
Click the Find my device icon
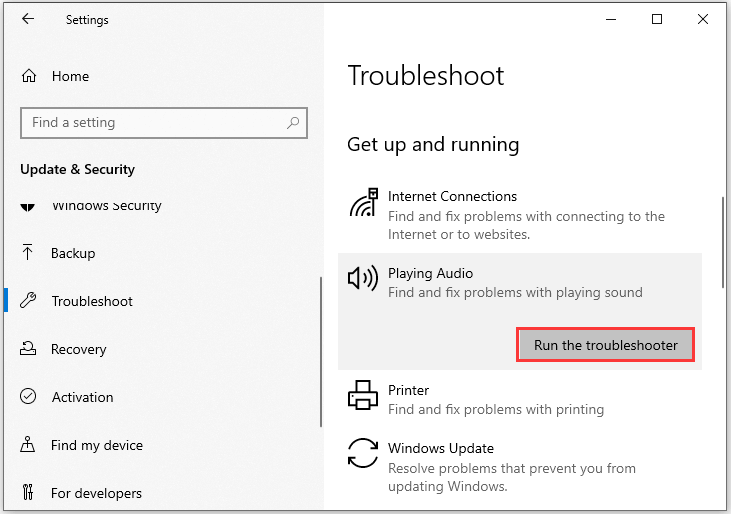point(28,445)
